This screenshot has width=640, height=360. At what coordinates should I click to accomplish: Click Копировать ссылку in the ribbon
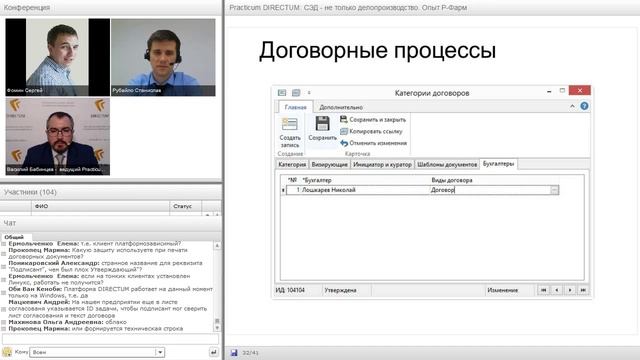pyautogui.click(x=371, y=131)
